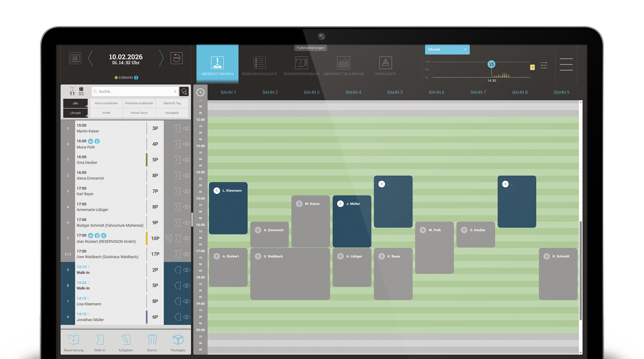This screenshot has height=359, width=644.
Task: Toggle eye icon for Lisa Kleemann entry
Action: (186, 301)
